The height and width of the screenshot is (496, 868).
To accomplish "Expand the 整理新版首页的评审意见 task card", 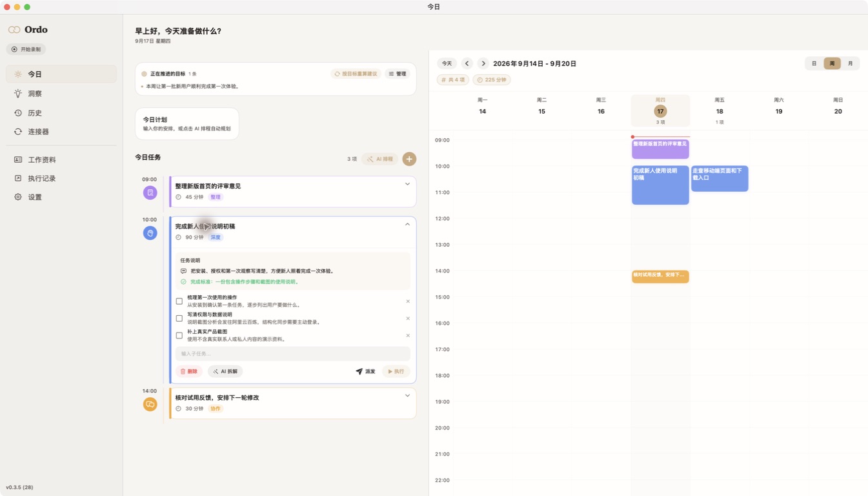I will click(x=407, y=184).
